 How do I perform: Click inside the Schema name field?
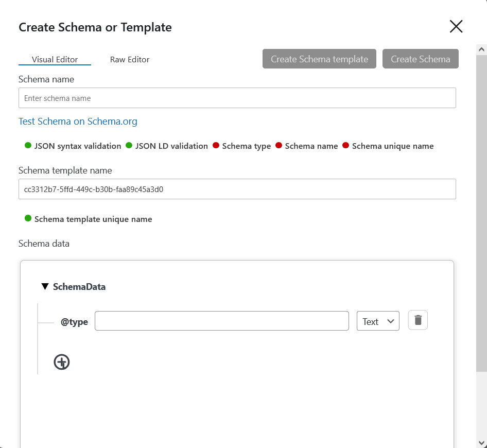pyautogui.click(x=237, y=98)
